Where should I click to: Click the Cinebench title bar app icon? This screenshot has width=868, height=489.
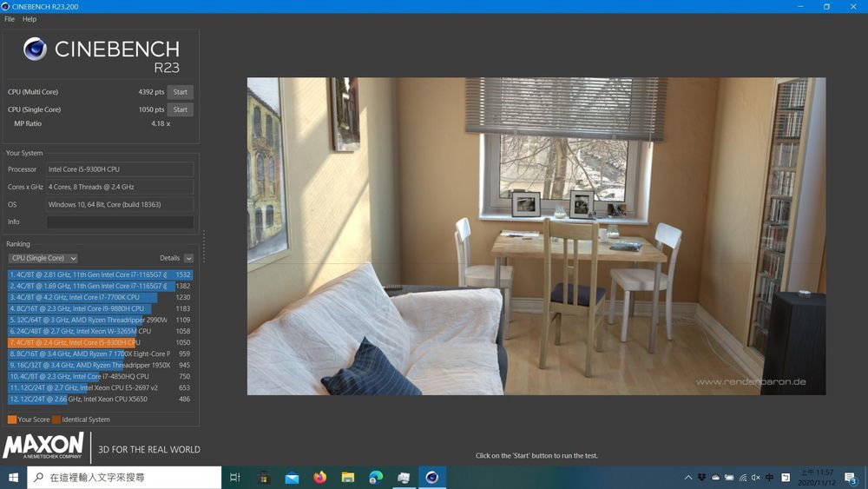[5, 7]
